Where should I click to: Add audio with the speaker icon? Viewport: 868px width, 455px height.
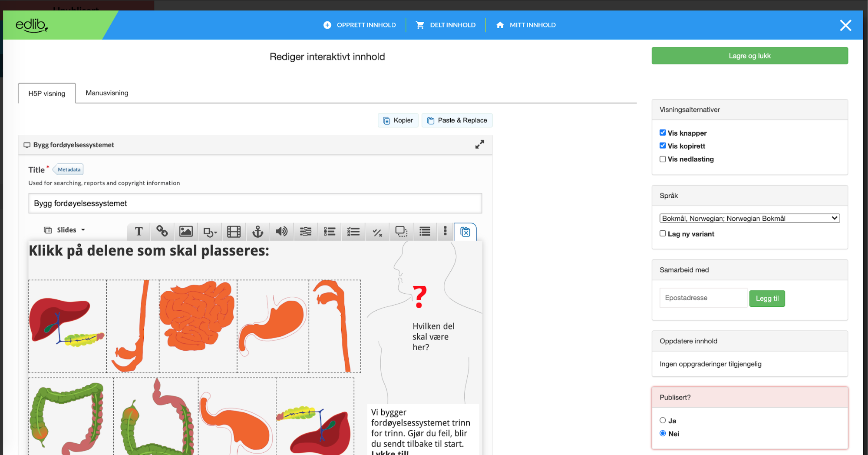click(x=281, y=232)
